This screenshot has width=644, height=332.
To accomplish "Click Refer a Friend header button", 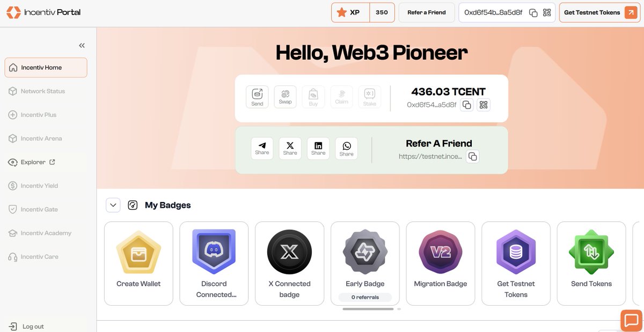I will 427,12.
